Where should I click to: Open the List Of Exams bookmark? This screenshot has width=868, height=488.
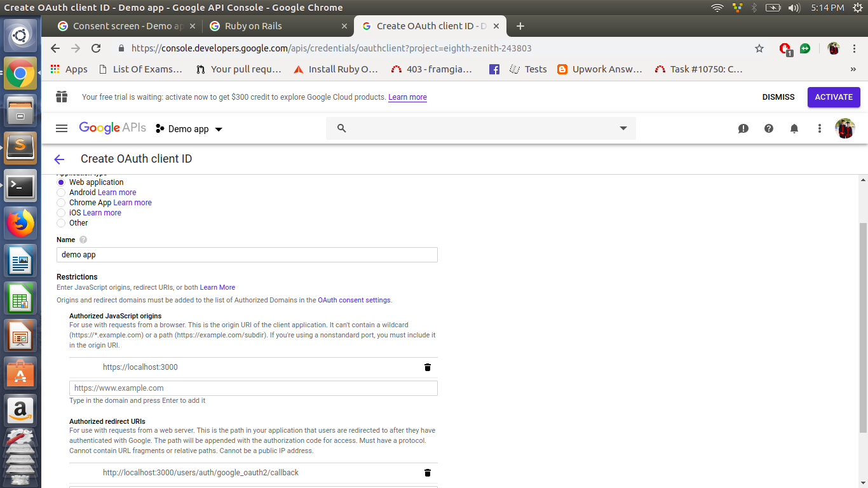click(140, 69)
